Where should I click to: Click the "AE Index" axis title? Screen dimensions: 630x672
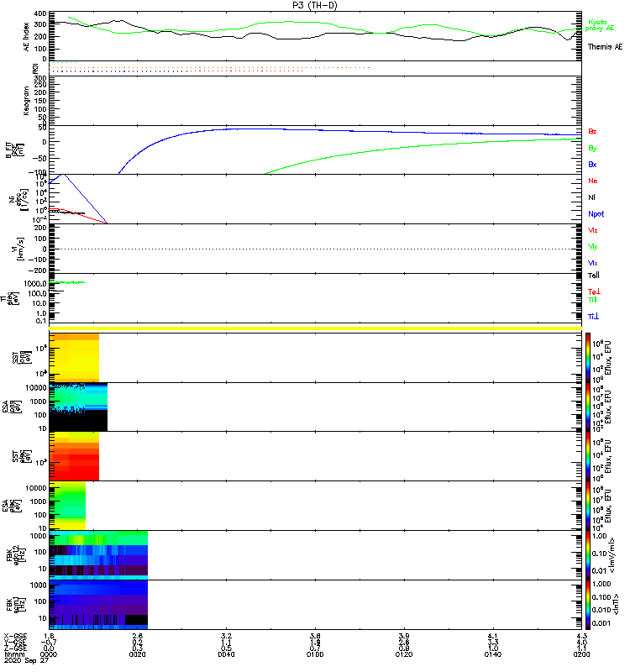point(26,37)
